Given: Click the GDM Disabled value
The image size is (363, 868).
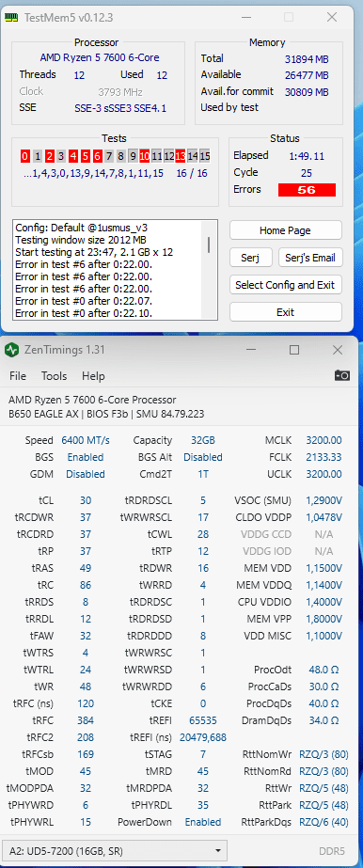Looking at the screenshot, I should click(x=86, y=474).
